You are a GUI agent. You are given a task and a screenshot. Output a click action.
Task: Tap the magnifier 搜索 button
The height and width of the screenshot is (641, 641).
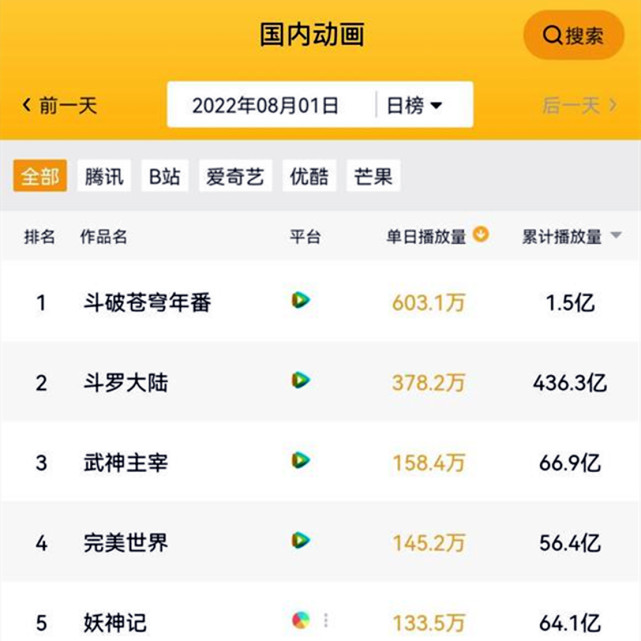pyautogui.click(x=573, y=36)
